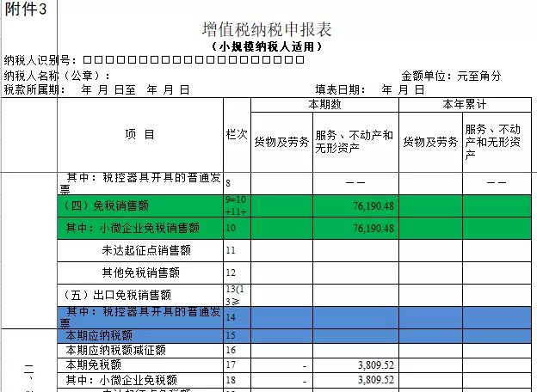This screenshot has height=392, width=537.
Task: Select the 纳税人名称（公章） label
Action: 57,76
